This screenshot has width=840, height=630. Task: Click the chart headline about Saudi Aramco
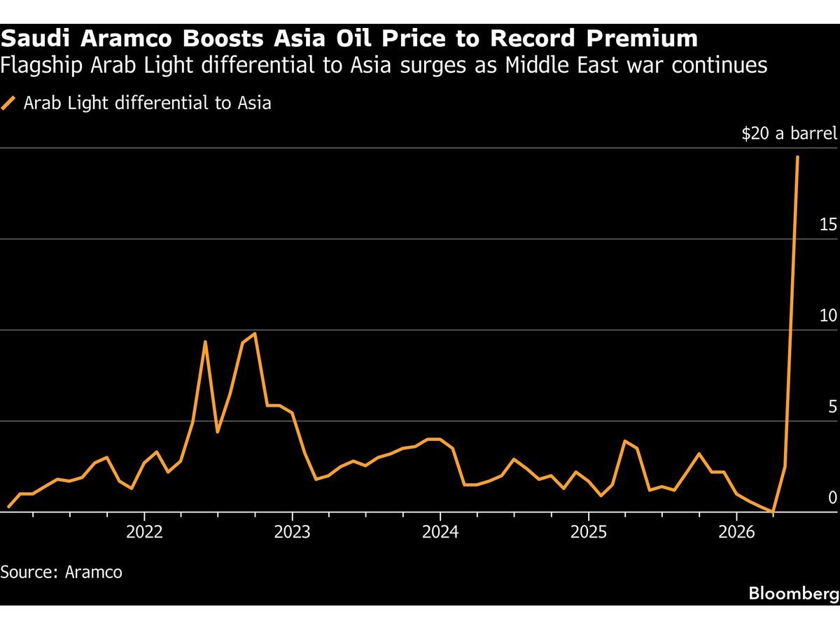click(x=349, y=38)
